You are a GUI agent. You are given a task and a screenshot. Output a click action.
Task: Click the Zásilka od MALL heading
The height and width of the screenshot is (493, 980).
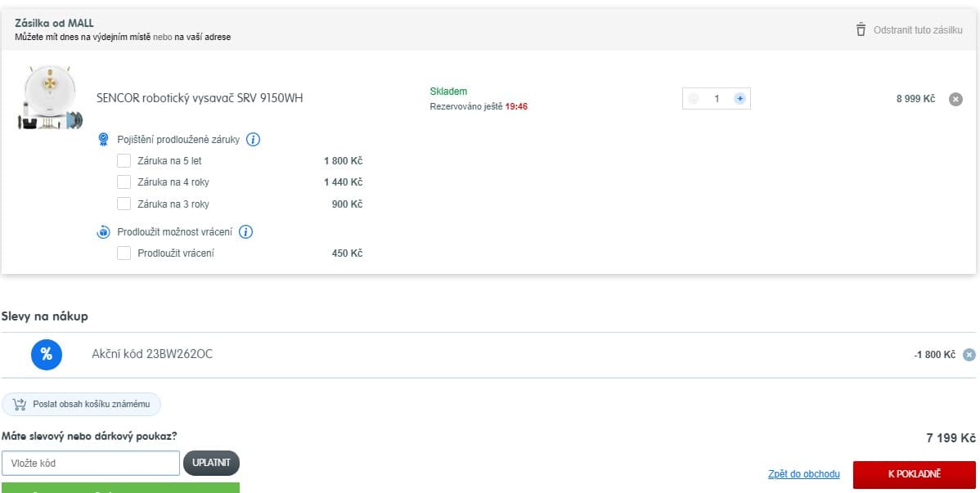click(x=54, y=24)
